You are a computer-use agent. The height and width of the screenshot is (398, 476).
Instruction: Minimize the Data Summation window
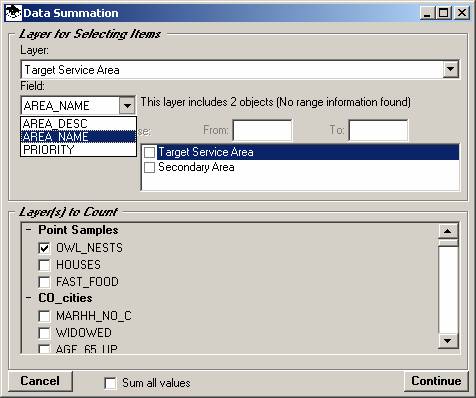click(x=427, y=13)
